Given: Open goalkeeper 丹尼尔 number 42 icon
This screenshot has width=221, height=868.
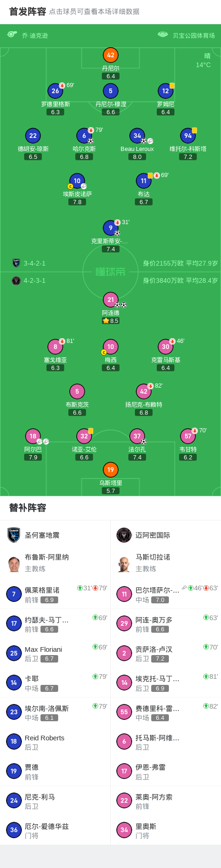Looking at the screenshot, I should pyautogui.click(x=110, y=55).
